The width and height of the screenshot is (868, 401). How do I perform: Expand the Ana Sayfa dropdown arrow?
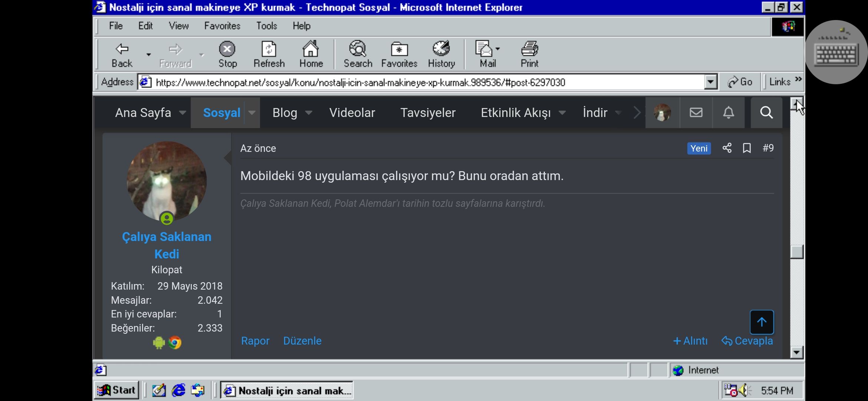tap(183, 113)
